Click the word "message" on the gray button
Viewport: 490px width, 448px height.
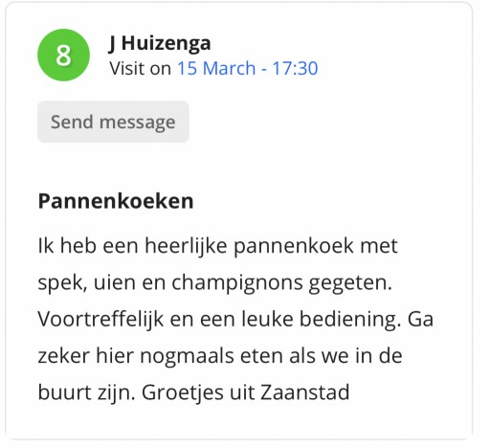pos(138,123)
